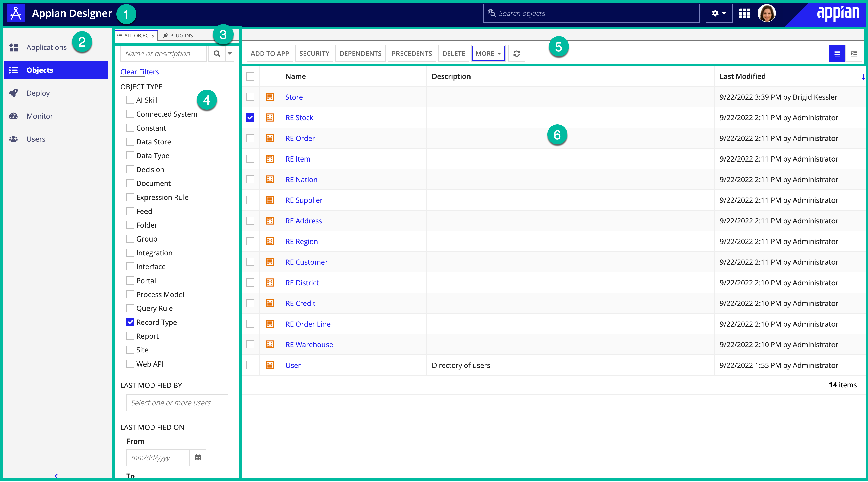
Task: Click the grid/apps launcher icon in toolbar
Action: (x=745, y=13)
